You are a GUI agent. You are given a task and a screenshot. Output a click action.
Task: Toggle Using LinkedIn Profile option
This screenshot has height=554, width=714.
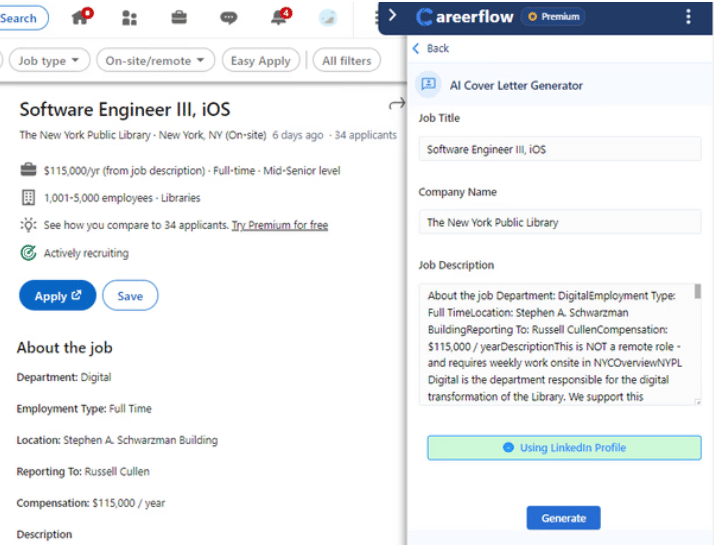tap(564, 447)
